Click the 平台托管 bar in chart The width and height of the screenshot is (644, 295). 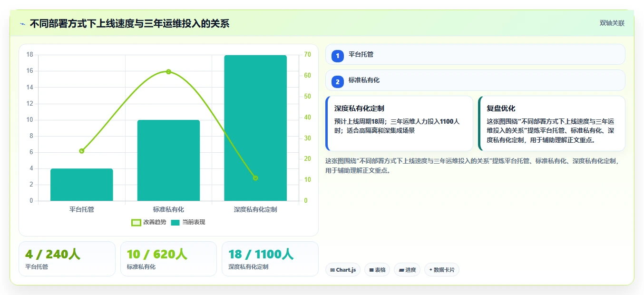pos(82,185)
